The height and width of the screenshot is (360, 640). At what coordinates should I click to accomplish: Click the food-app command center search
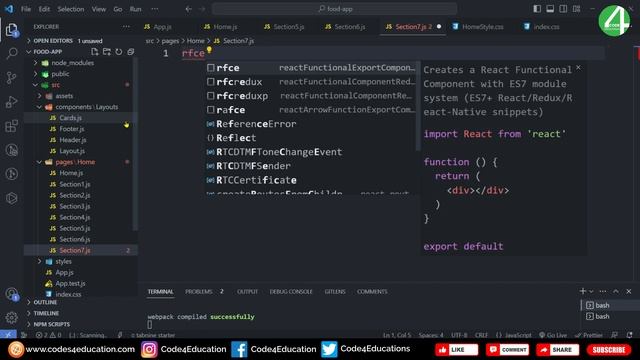point(334,9)
